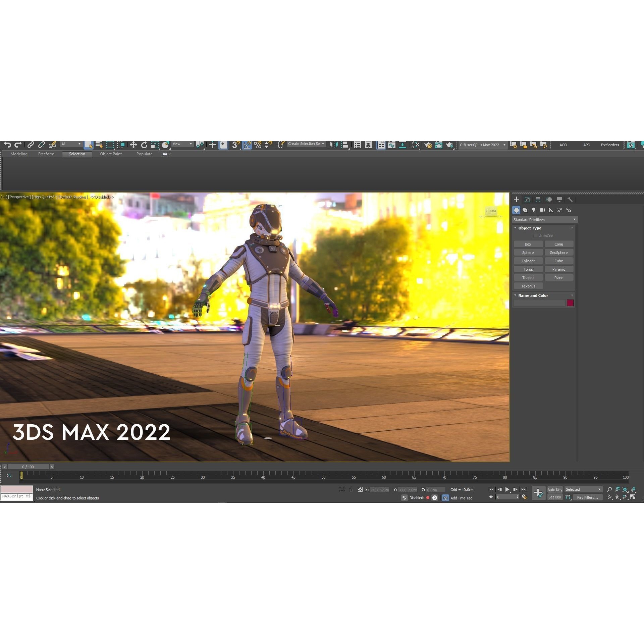Open the reference coordinate View dropdown
This screenshot has height=644, width=644.
click(x=182, y=144)
